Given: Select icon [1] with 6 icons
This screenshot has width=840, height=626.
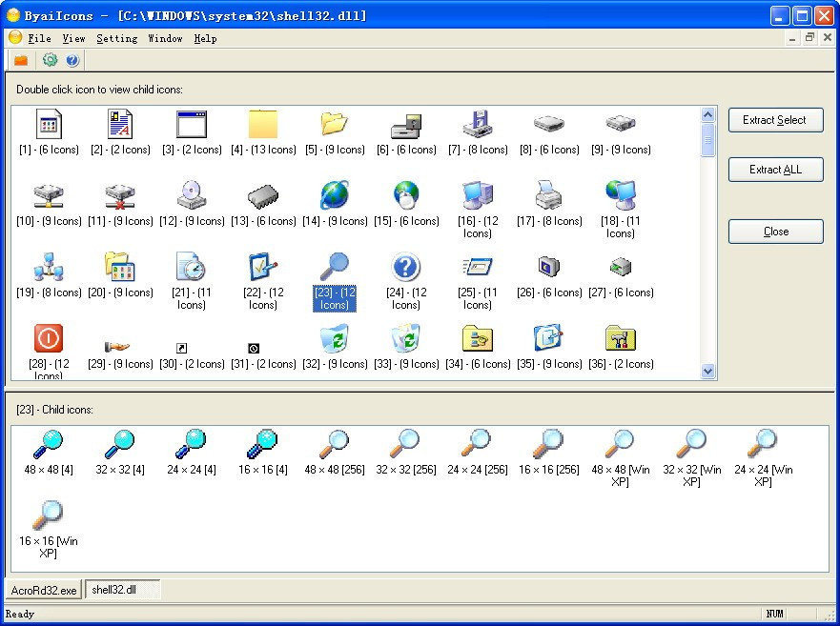Looking at the screenshot, I should tap(49, 124).
